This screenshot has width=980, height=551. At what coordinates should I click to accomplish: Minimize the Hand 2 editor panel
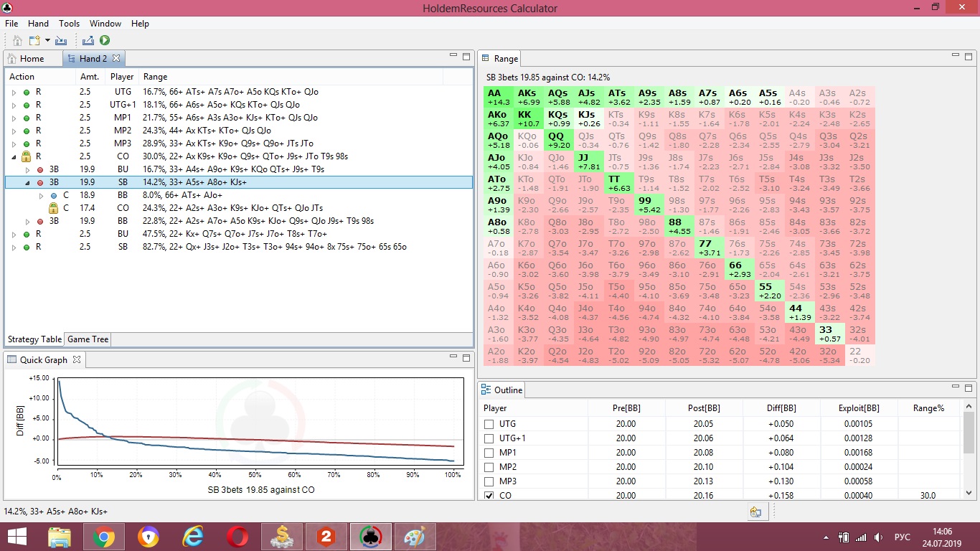pos(453,56)
